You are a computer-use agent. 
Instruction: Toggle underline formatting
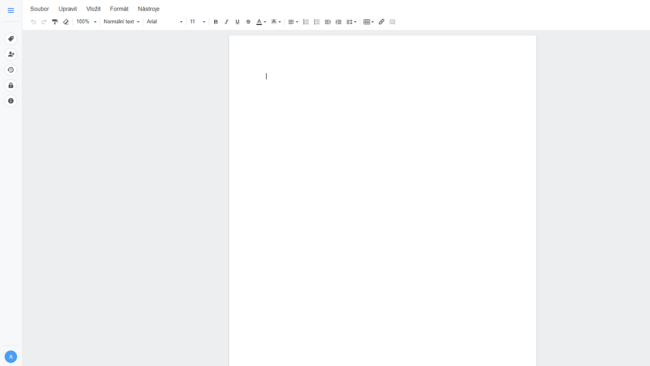[x=237, y=22]
